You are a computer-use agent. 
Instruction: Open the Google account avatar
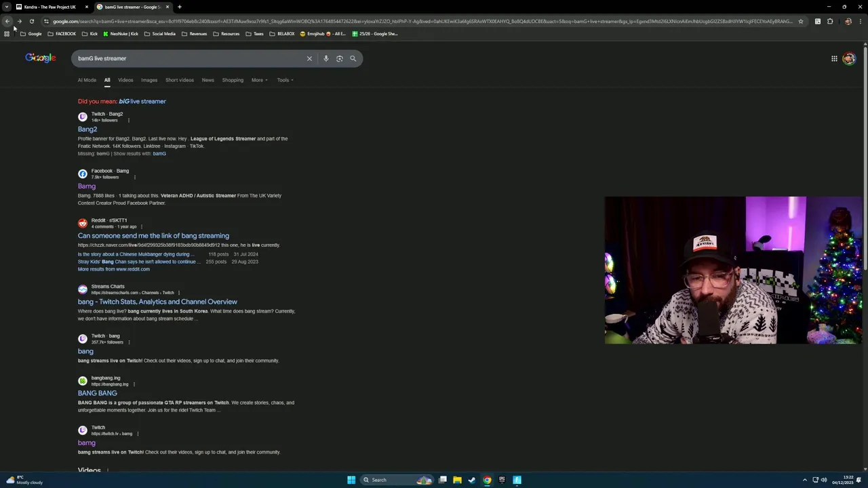coord(849,58)
